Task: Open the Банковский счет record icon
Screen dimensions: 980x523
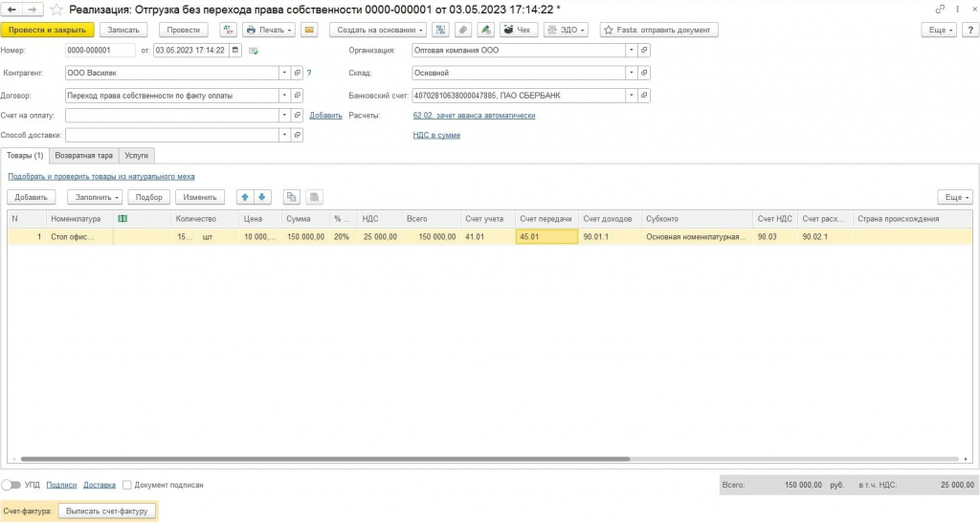Action: coord(644,96)
